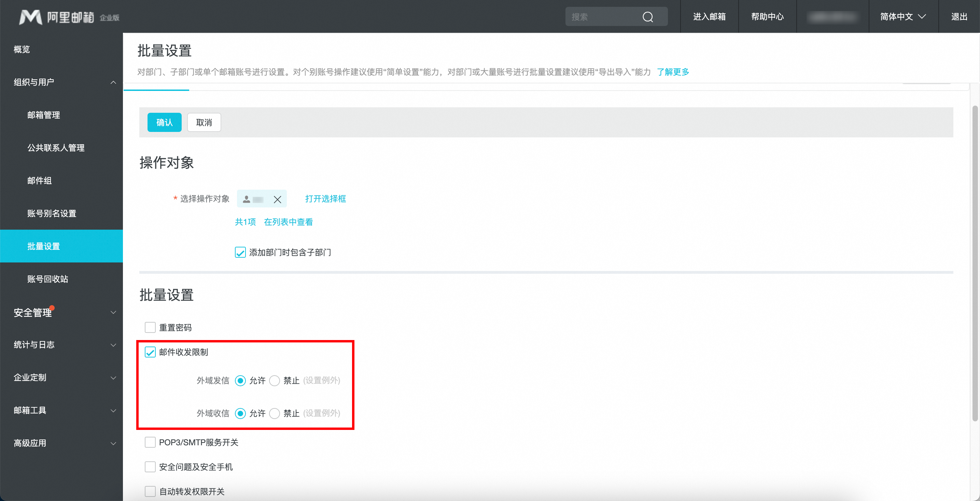Open the 了解更多 link
The height and width of the screenshot is (501, 980).
[x=673, y=72]
